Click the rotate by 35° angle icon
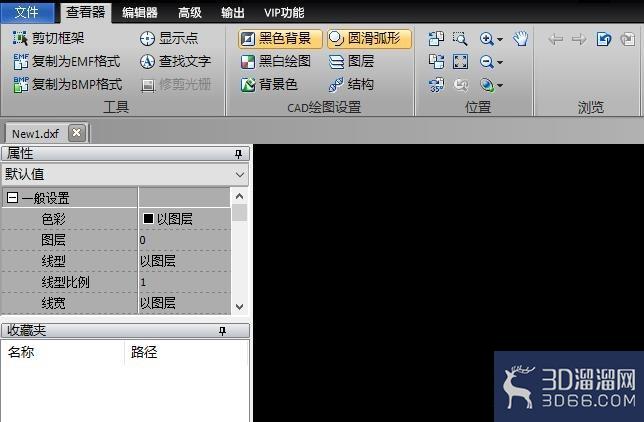This screenshot has height=422, width=644. point(436,85)
